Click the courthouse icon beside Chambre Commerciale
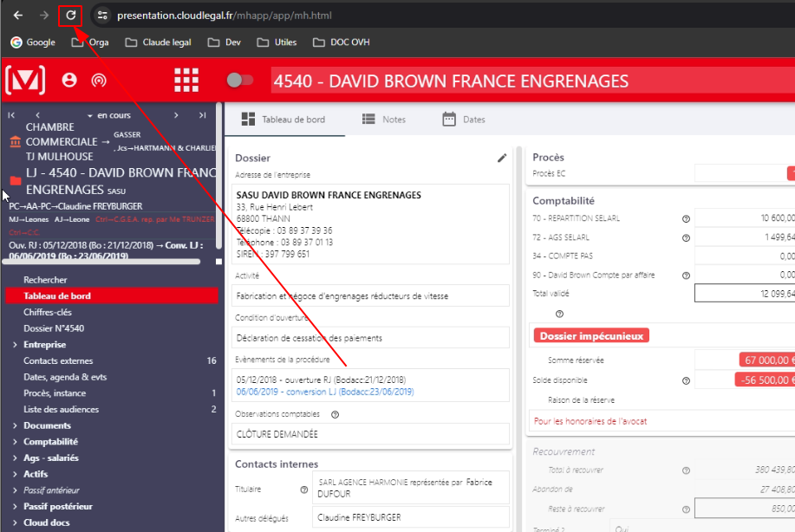 tap(16, 142)
